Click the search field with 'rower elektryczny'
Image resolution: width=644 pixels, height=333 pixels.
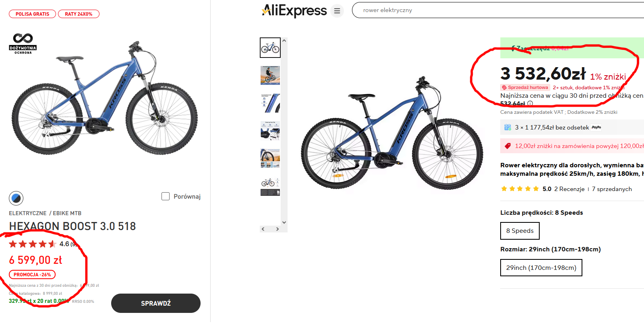(x=483, y=10)
